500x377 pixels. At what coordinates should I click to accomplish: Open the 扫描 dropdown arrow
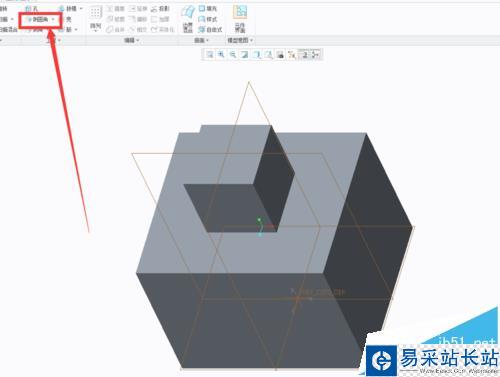click(x=12, y=19)
